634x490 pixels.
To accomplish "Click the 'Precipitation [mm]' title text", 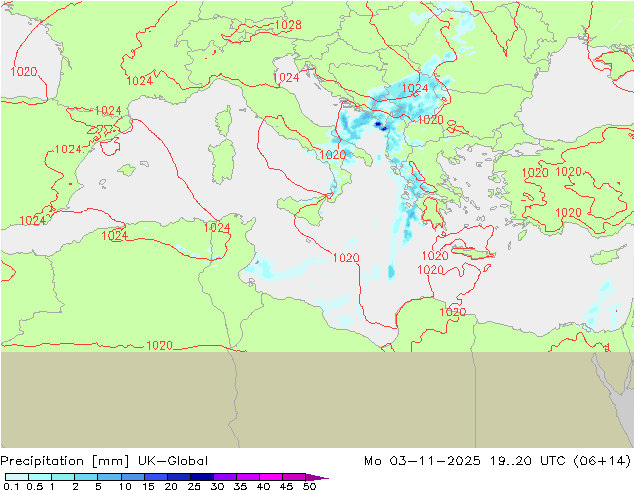I will pyautogui.click(x=65, y=461).
